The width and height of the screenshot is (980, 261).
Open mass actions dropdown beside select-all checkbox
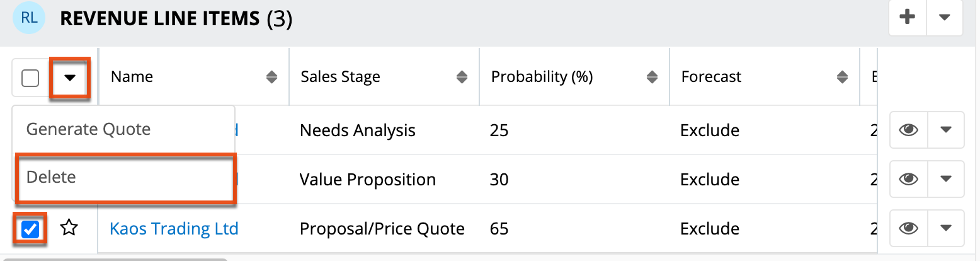point(70,78)
